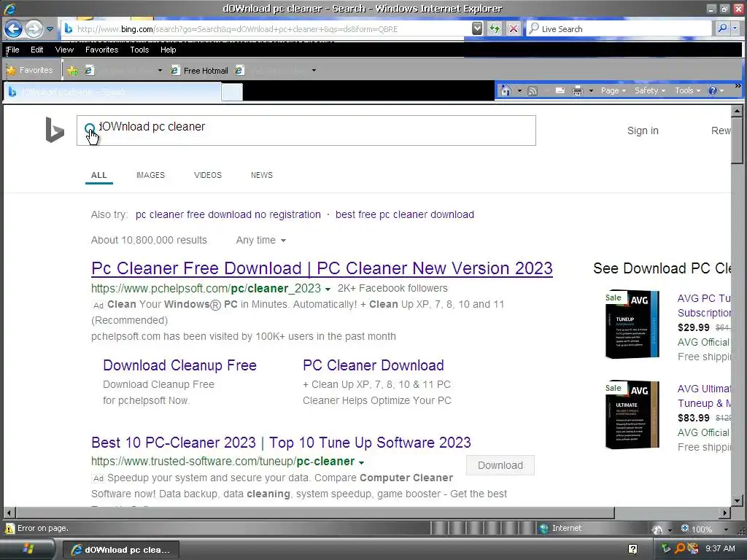Screen dimensions: 747x560
Task: Open the Favorites star button
Action: pos(29,70)
